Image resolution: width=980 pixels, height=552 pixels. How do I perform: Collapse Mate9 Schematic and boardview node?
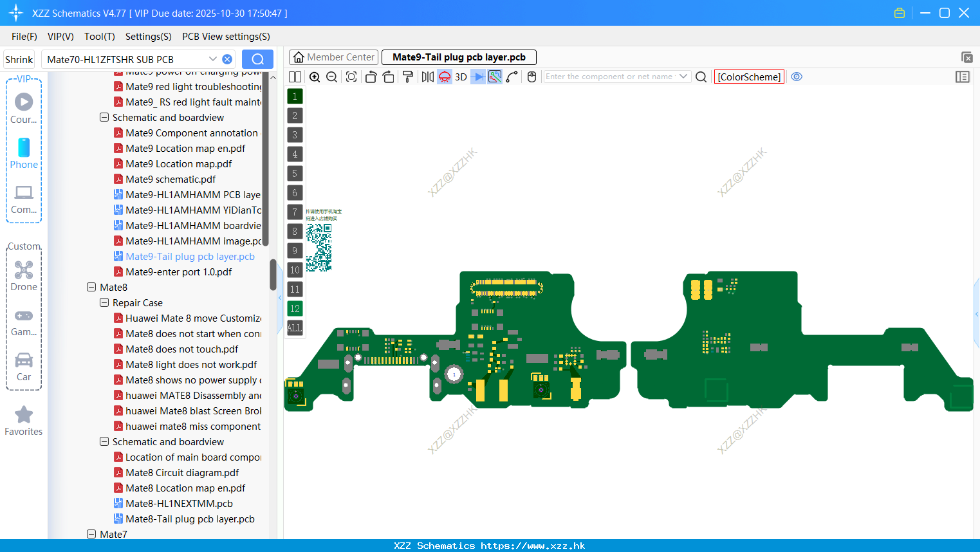pyautogui.click(x=104, y=118)
